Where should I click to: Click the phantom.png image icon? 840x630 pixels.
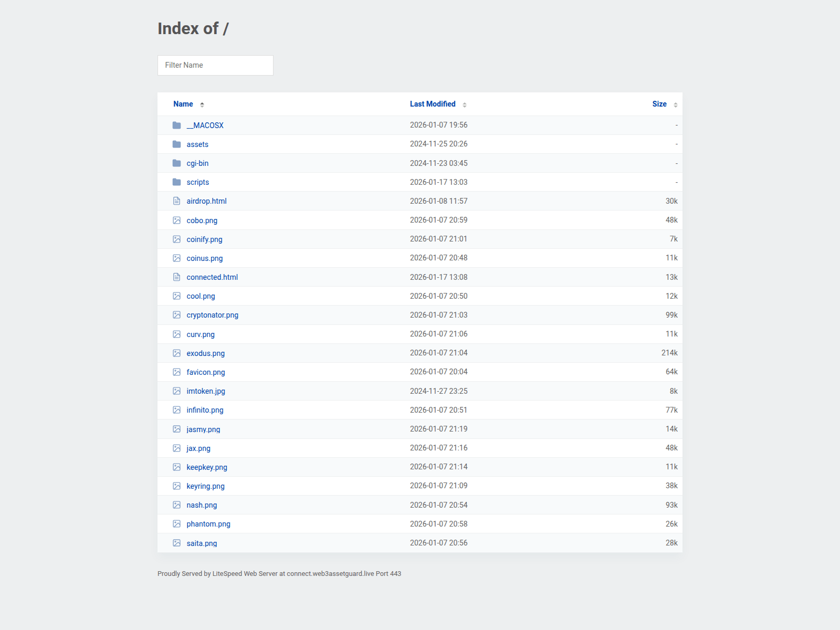click(x=177, y=524)
